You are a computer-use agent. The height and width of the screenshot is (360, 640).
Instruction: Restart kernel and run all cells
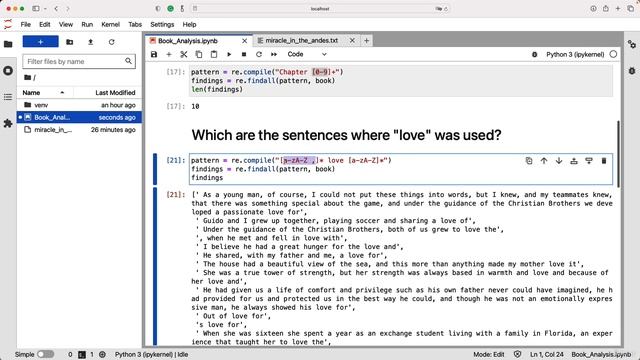pyautogui.click(x=274, y=54)
